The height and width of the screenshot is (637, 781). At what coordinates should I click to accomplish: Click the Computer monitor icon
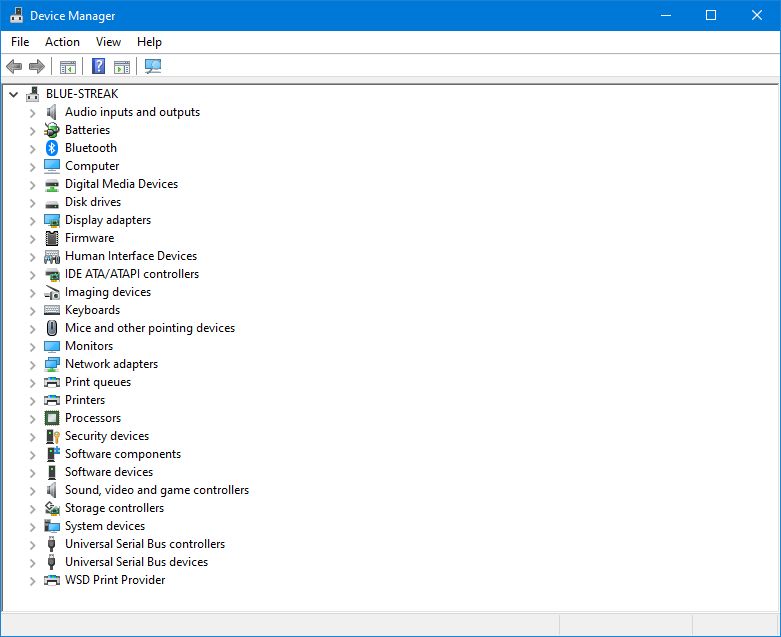coord(52,166)
